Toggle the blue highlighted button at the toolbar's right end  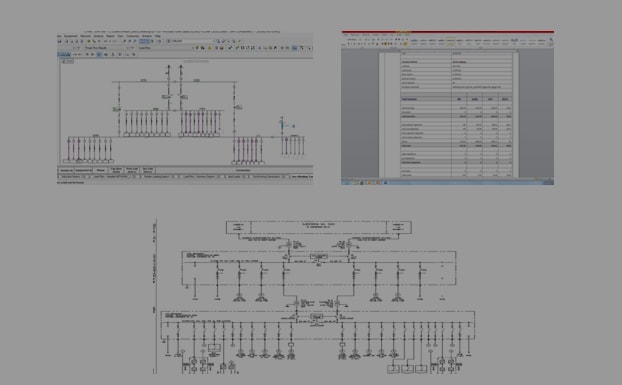(x=295, y=48)
